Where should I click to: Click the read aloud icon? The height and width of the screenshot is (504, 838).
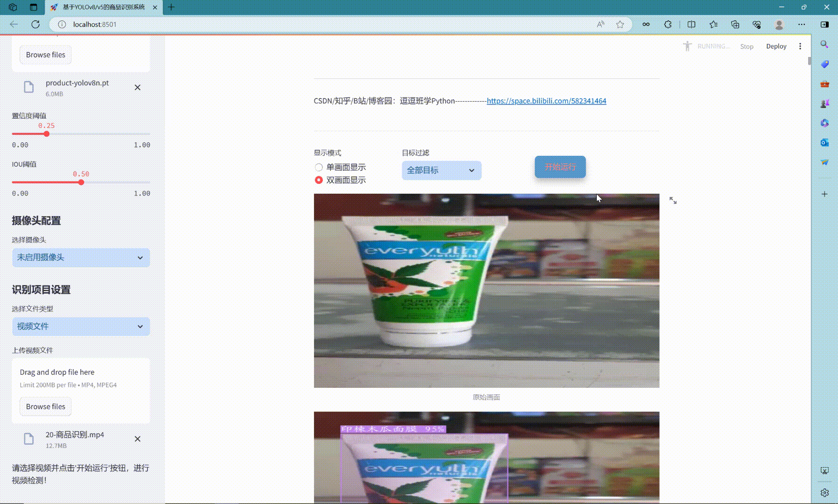[x=601, y=24]
